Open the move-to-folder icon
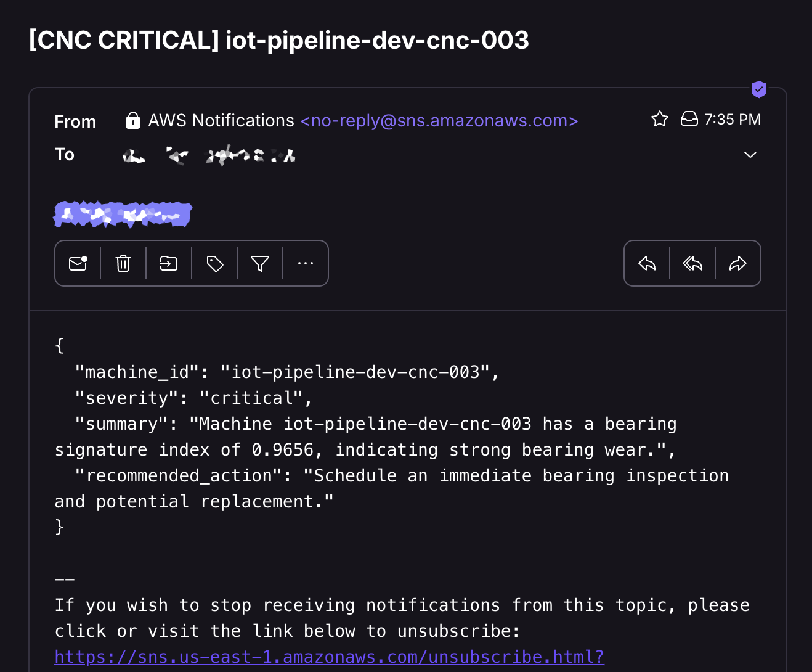The height and width of the screenshot is (672, 812). click(x=169, y=264)
